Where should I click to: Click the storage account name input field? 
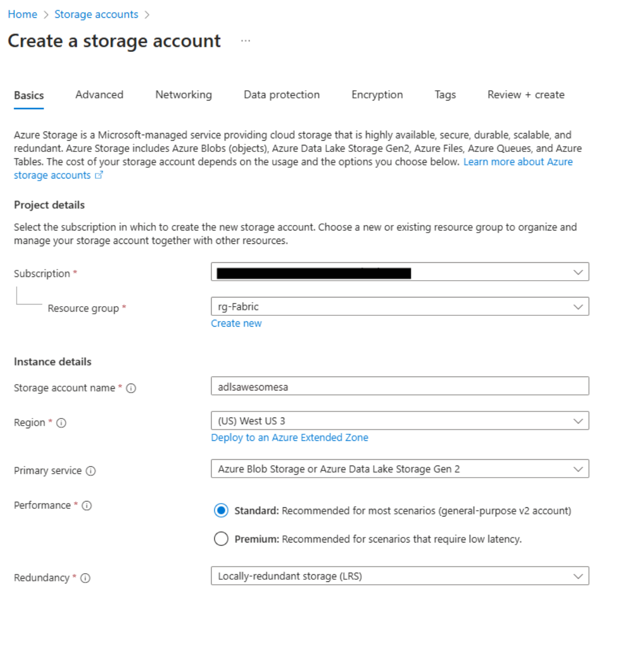(x=400, y=386)
